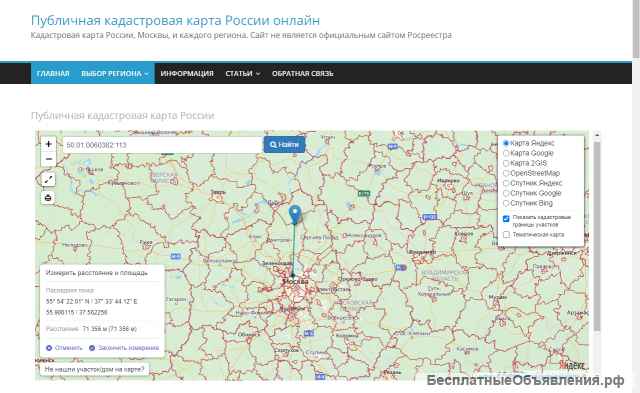This screenshot has width=640, height=393.
Task: Select the Спутник Google radio option
Action: (x=506, y=193)
